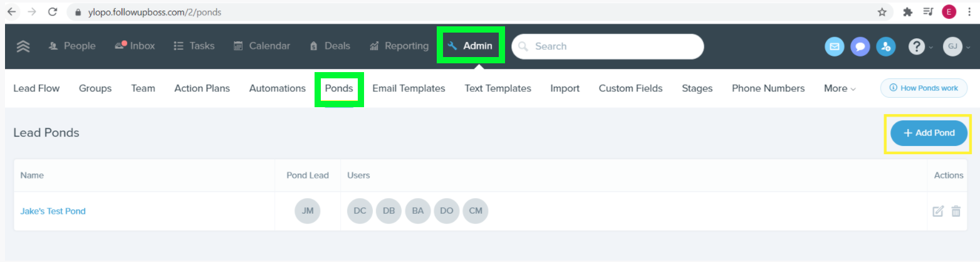Bookmark this page with the star icon
Screen dimensions: 980x262
[882, 12]
